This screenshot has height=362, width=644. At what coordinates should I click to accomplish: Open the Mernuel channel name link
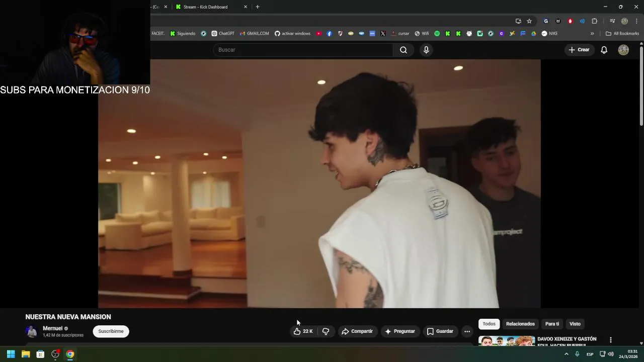[x=52, y=328]
